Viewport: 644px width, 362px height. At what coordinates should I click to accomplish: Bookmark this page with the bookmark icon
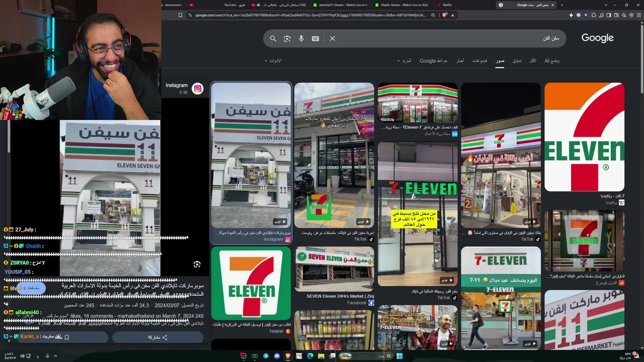180,15
